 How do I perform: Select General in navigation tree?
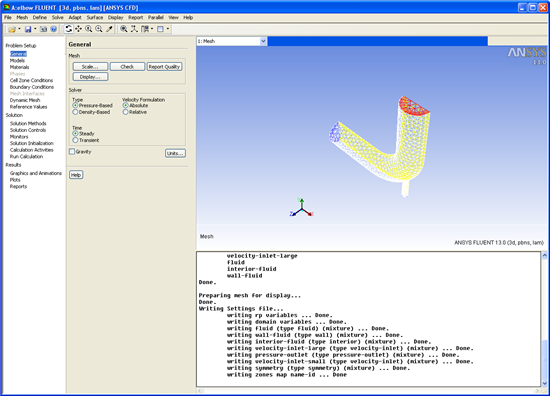point(18,54)
